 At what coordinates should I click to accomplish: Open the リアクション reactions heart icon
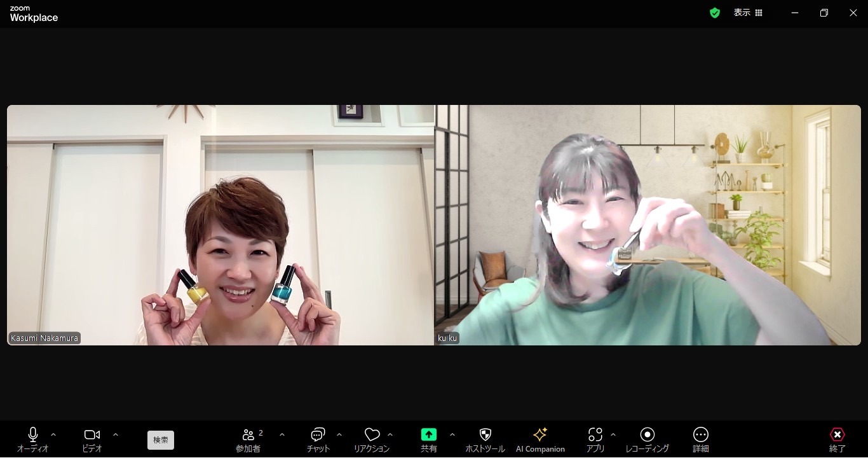372,435
